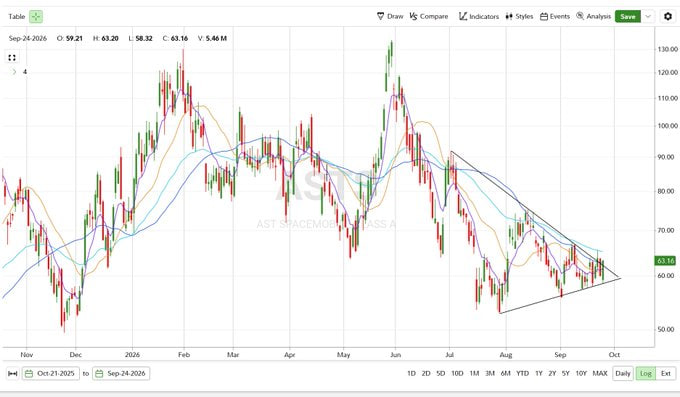Toggle the crosshair icon next to Table
The width and height of the screenshot is (680, 397).
pyautogui.click(x=36, y=16)
